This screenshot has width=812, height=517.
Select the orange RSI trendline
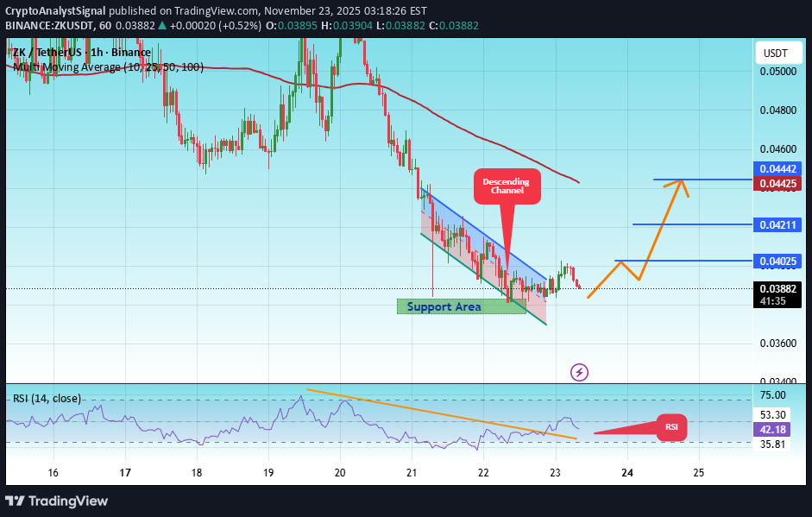click(x=440, y=413)
